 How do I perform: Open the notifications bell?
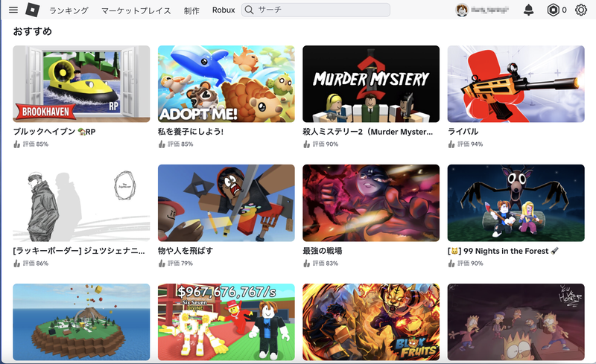coord(528,10)
